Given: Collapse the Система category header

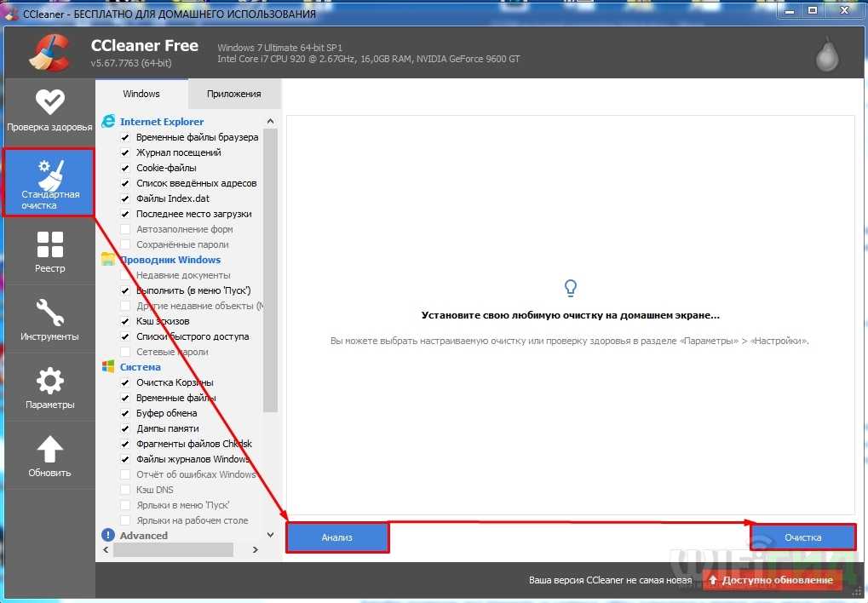Looking at the screenshot, I should [x=140, y=367].
